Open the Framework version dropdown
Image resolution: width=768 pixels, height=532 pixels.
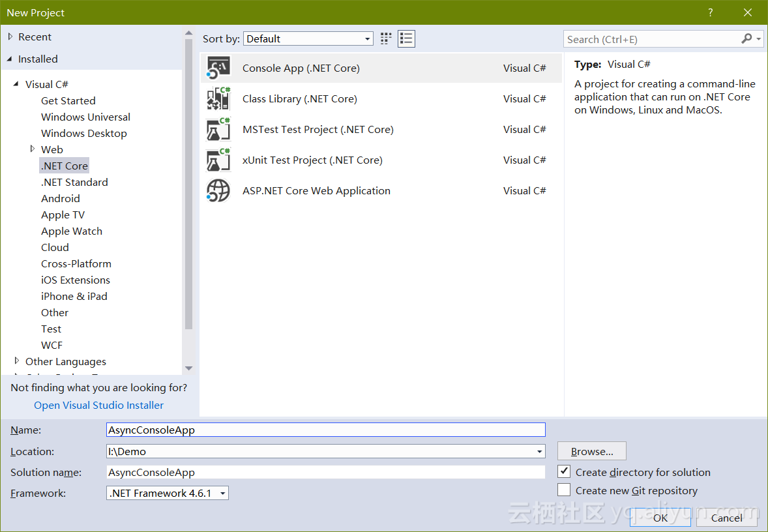coord(168,494)
